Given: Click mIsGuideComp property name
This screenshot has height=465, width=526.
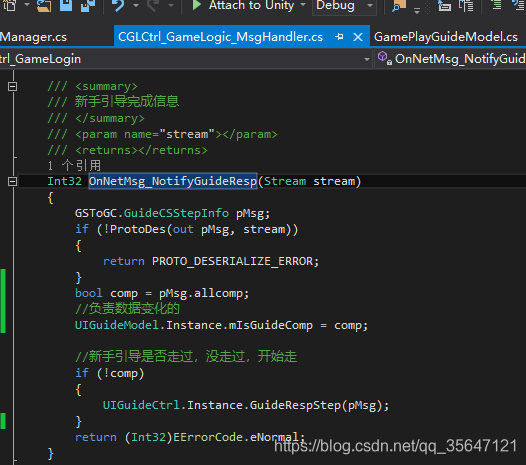Looking at the screenshot, I should [x=271, y=325].
